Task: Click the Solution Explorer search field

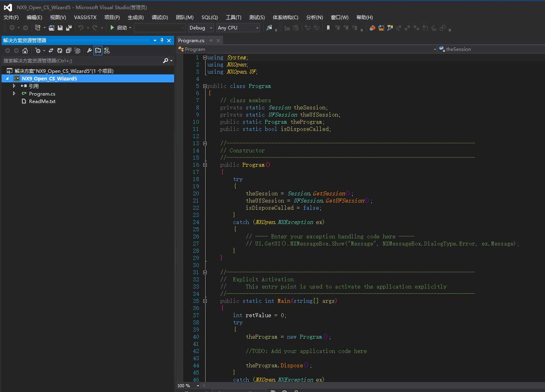Action: [80, 61]
